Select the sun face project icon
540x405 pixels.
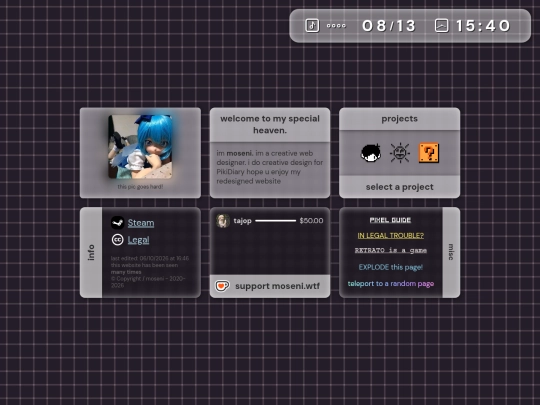399,153
